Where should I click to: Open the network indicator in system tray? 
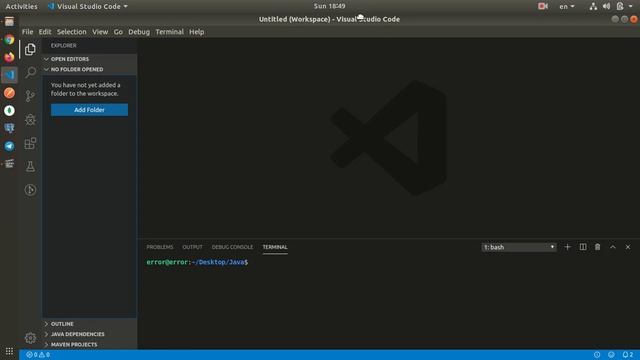pyautogui.click(x=593, y=6)
